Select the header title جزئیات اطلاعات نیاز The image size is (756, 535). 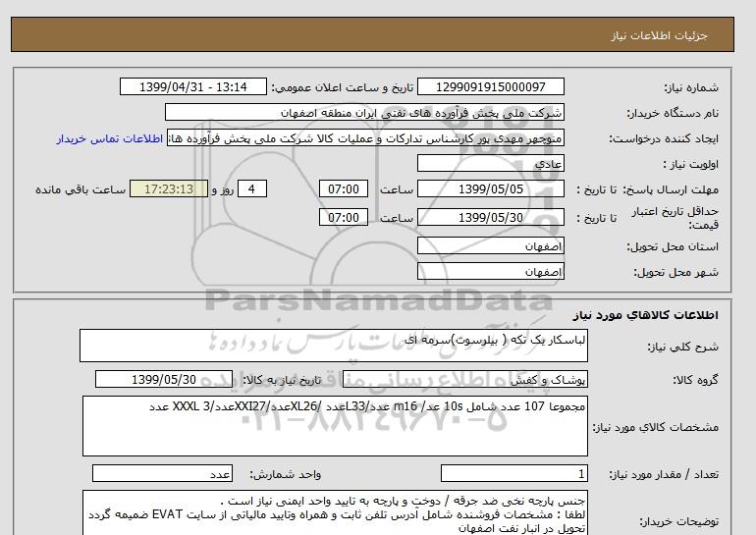click(659, 36)
